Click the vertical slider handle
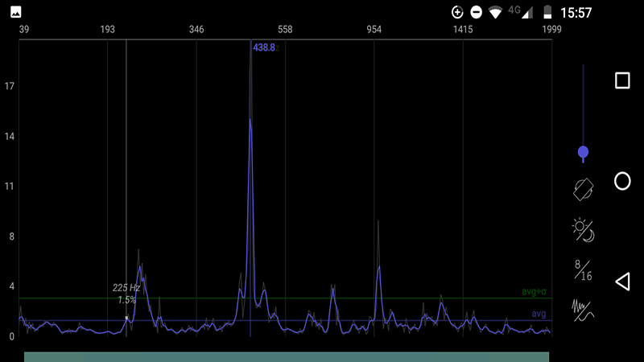Viewport: 644px width, 362px height. [x=584, y=152]
